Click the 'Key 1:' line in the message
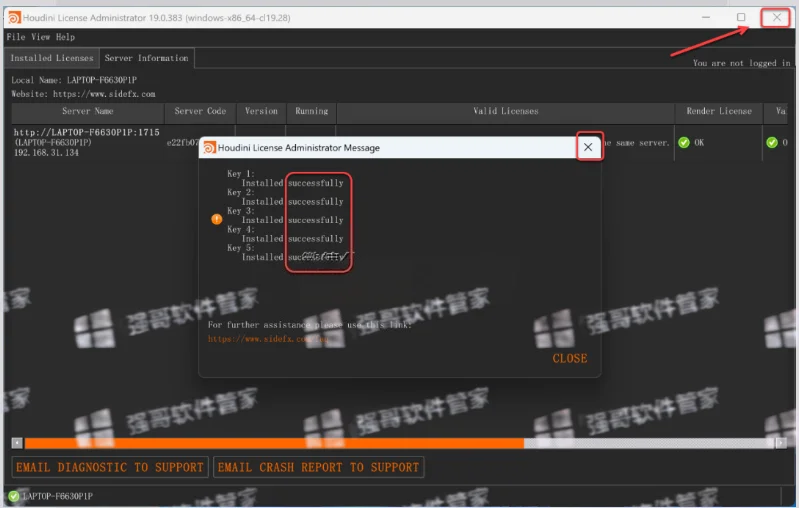 [241, 174]
